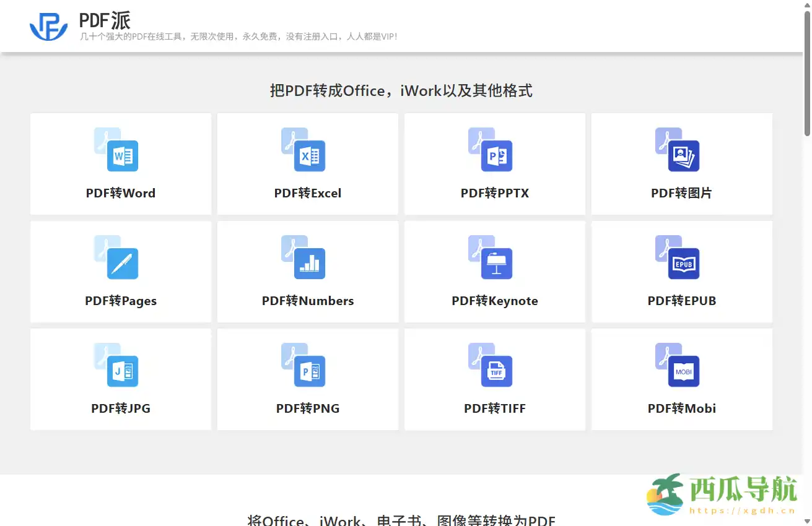Select the PDF转Pages pen icon
Screen dimensions: 812x526
pyautogui.click(x=120, y=257)
